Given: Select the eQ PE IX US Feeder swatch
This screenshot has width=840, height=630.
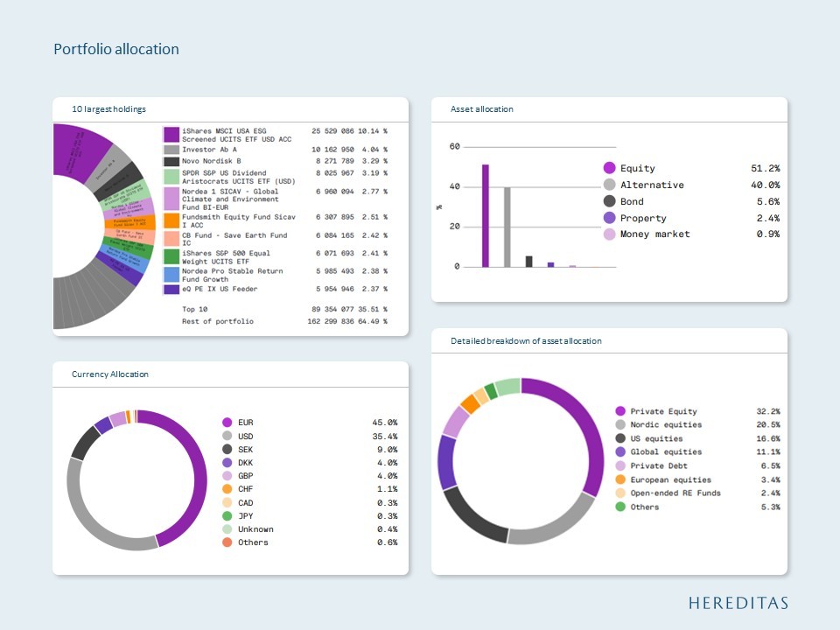Looking at the screenshot, I should click(171, 290).
